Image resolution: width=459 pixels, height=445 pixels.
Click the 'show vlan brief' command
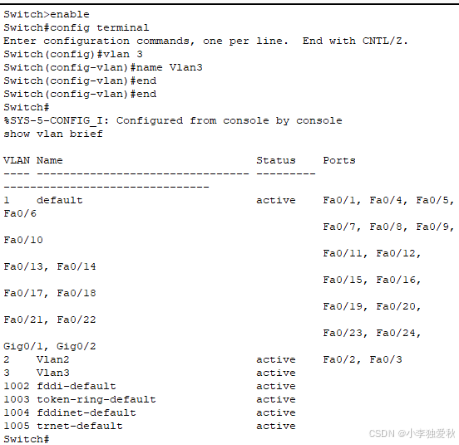[x=53, y=134]
